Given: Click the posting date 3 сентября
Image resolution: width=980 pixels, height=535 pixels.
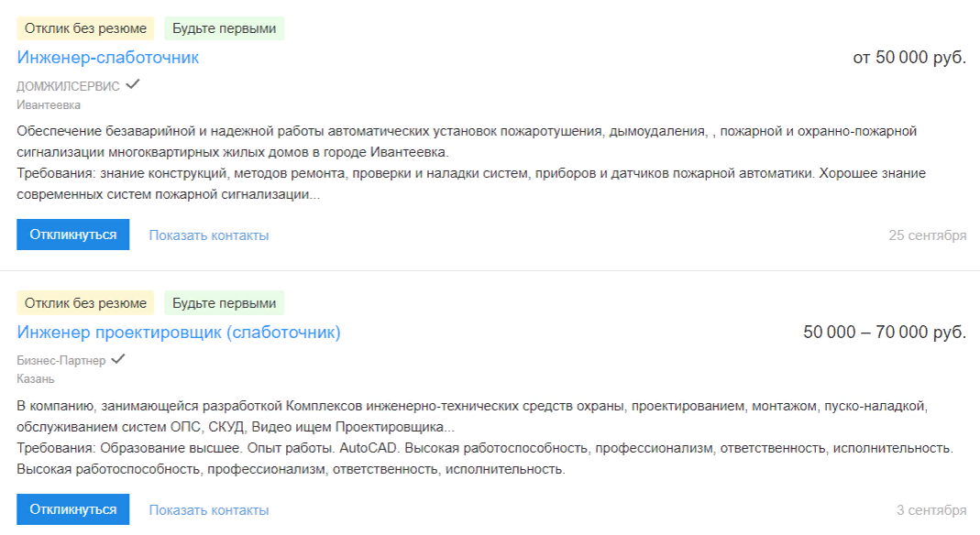Looking at the screenshot, I should click(x=932, y=509).
